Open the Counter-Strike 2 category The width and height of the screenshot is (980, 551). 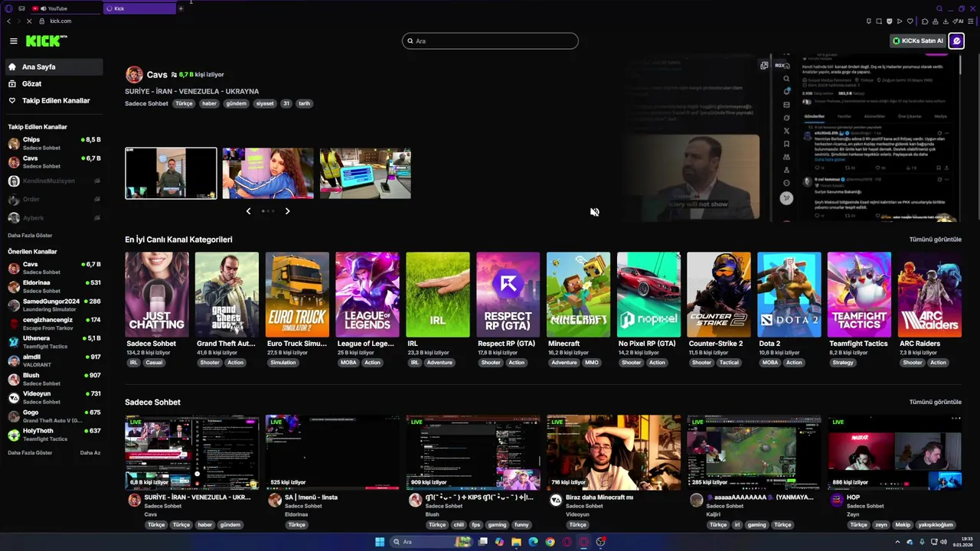tap(719, 295)
